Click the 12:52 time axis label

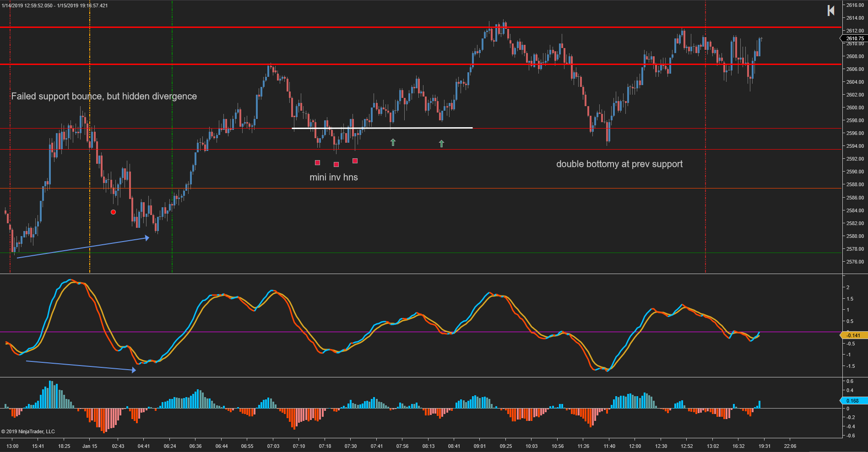pyautogui.click(x=687, y=446)
